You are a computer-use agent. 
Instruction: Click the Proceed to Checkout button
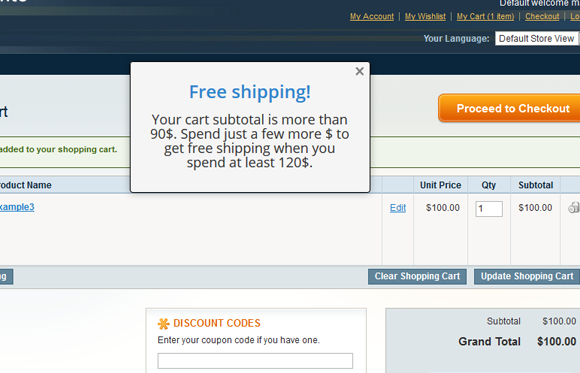(509, 108)
